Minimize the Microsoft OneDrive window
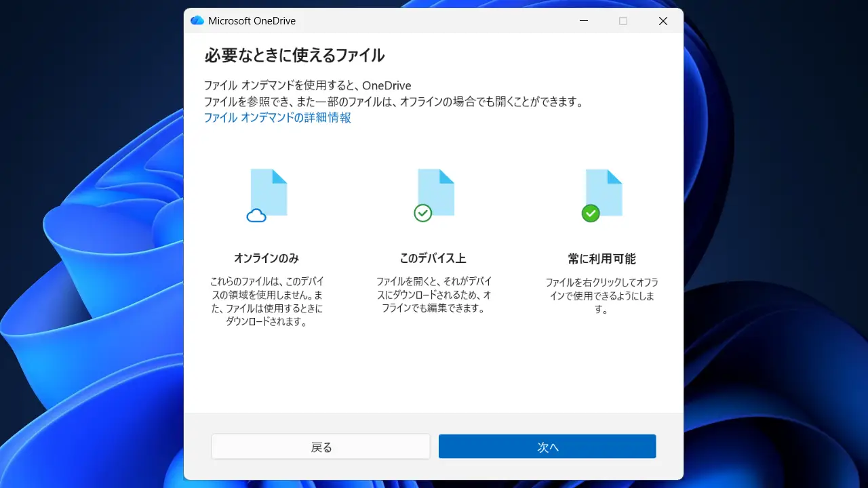Image resolution: width=868 pixels, height=488 pixels. (584, 21)
